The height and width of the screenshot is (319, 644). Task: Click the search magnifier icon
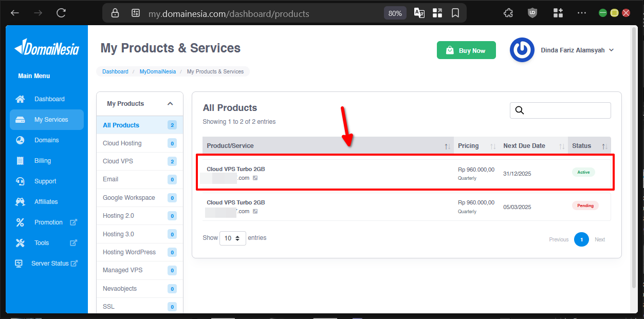click(x=519, y=110)
